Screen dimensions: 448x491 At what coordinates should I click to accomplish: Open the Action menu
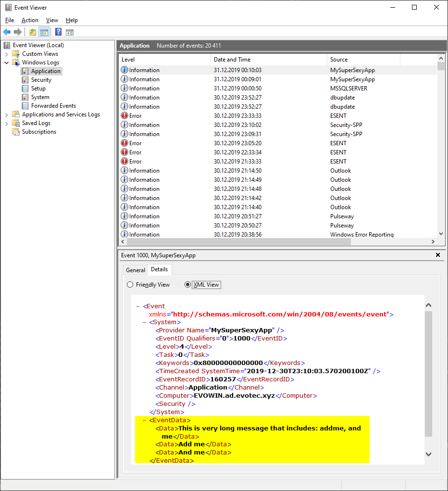(x=30, y=20)
